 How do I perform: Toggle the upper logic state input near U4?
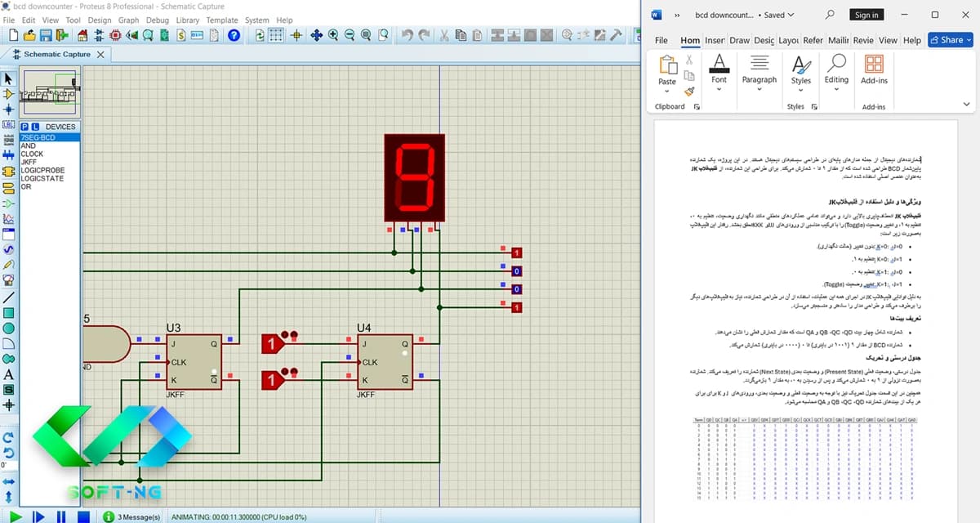point(273,344)
